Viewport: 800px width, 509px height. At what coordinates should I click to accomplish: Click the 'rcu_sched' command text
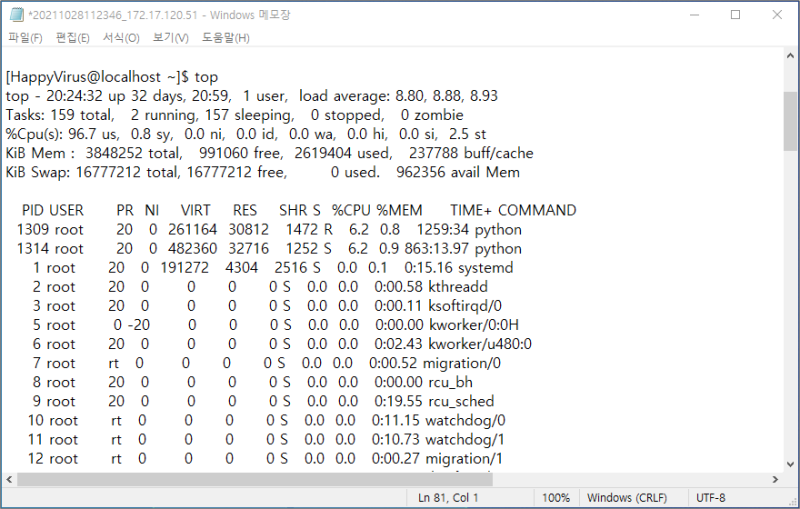(x=461, y=402)
